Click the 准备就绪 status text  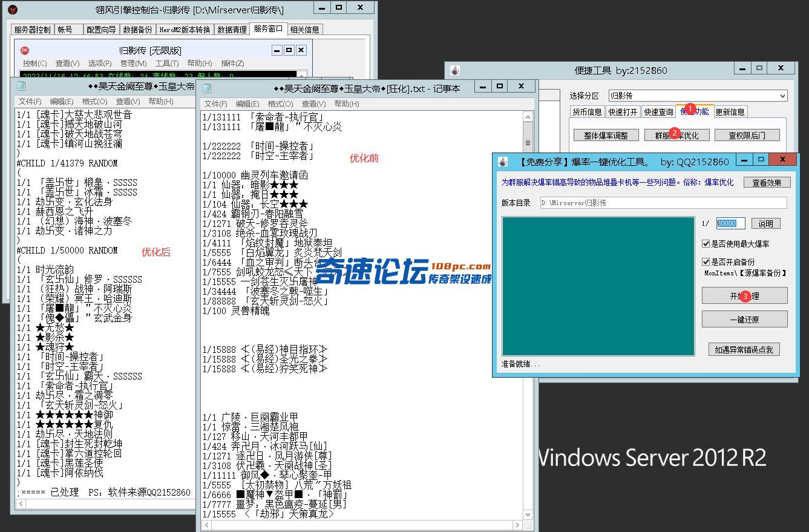pyautogui.click(x=520, y=364)
